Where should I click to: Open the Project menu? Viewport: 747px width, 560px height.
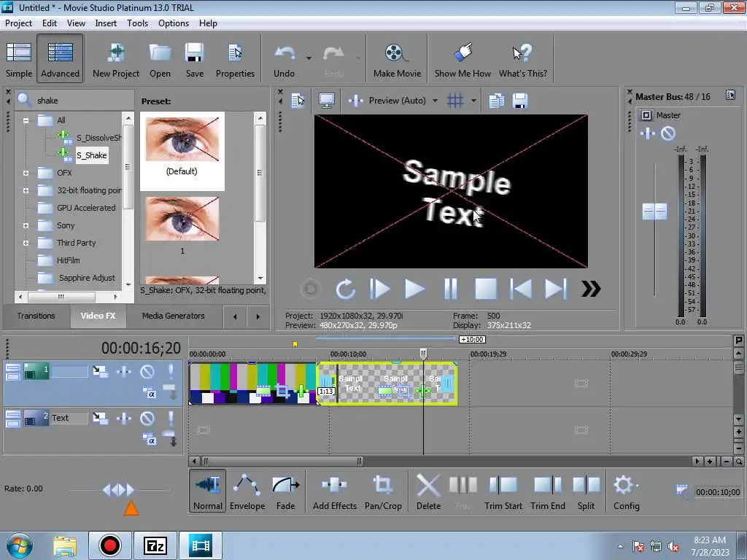[18, 23]
